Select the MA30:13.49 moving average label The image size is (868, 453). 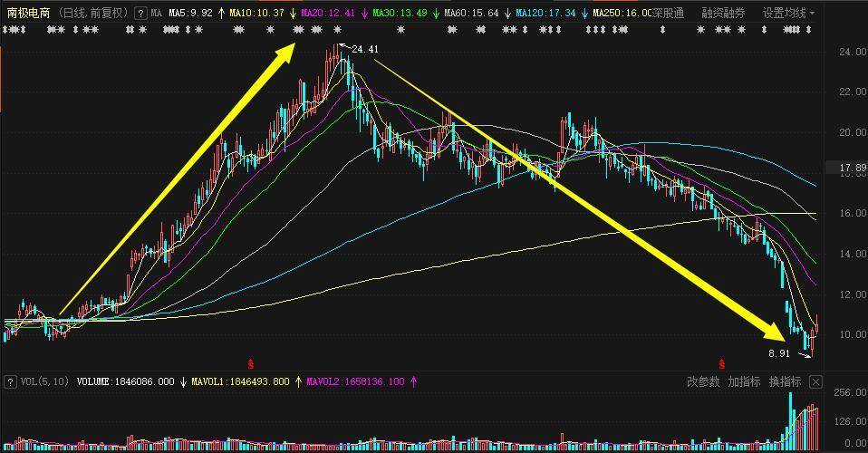click(x=400, y=13)
